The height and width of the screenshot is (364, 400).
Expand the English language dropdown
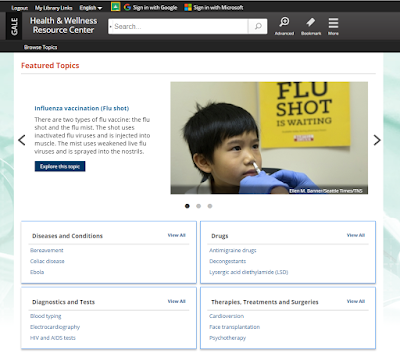(x=91, y=8)
